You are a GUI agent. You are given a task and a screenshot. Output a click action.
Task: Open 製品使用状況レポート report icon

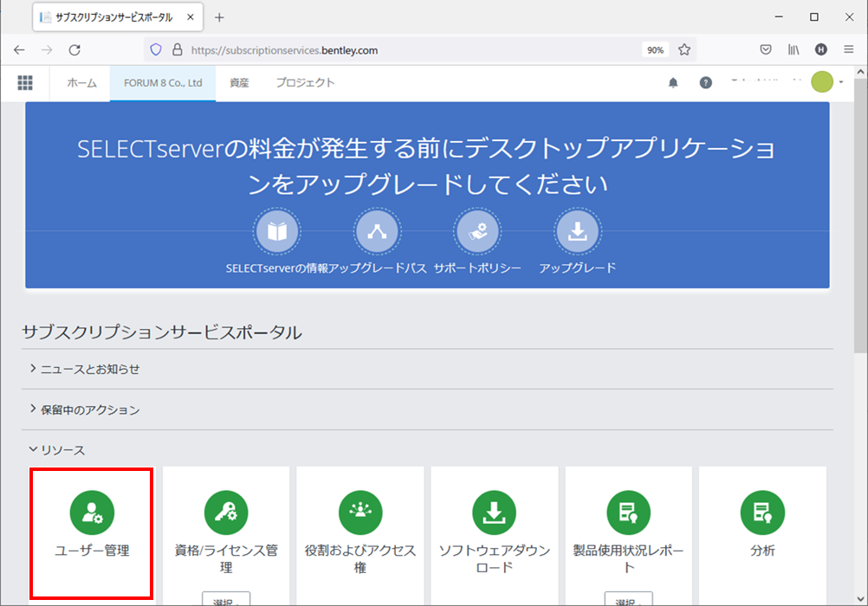[628, 513]
